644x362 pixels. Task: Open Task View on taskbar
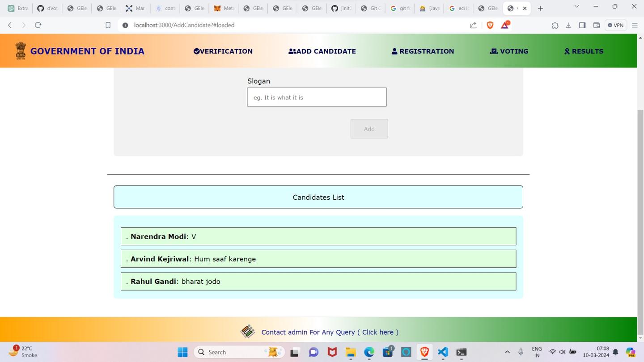(294, 352)
